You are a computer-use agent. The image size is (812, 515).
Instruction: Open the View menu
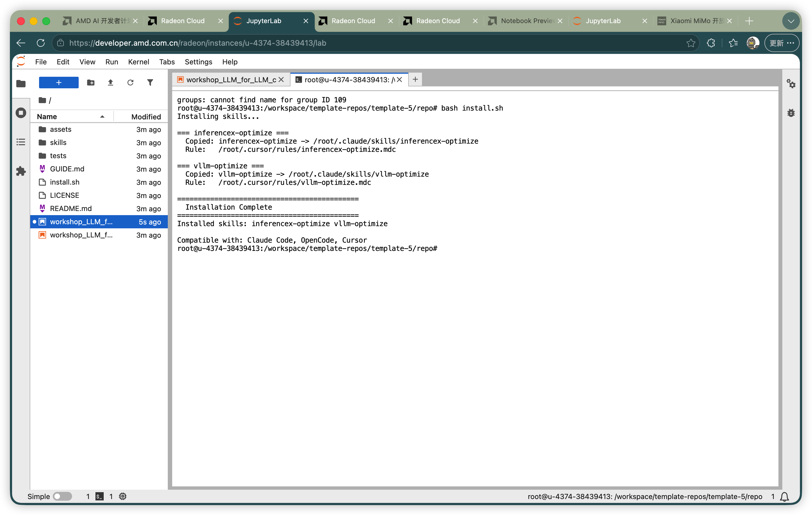click(x=87, y=62)
